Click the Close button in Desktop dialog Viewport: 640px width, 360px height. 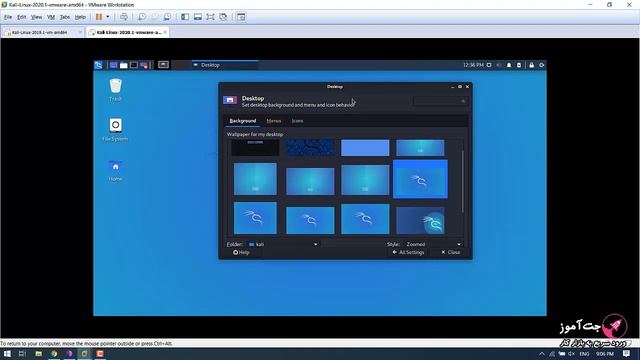(x=451, y=252)
